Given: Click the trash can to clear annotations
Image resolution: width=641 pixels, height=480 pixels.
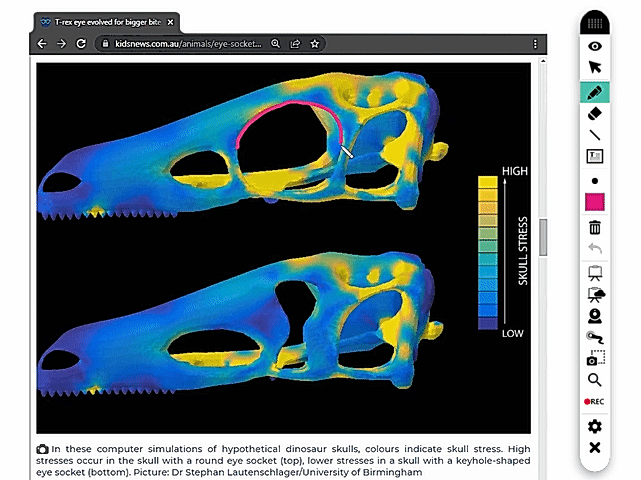Looking at the screenshot, I should point(595,227).
